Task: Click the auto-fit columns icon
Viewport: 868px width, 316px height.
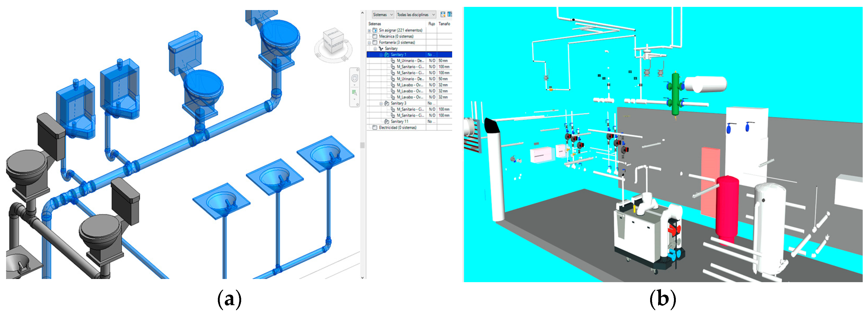Action: [443, 15]
